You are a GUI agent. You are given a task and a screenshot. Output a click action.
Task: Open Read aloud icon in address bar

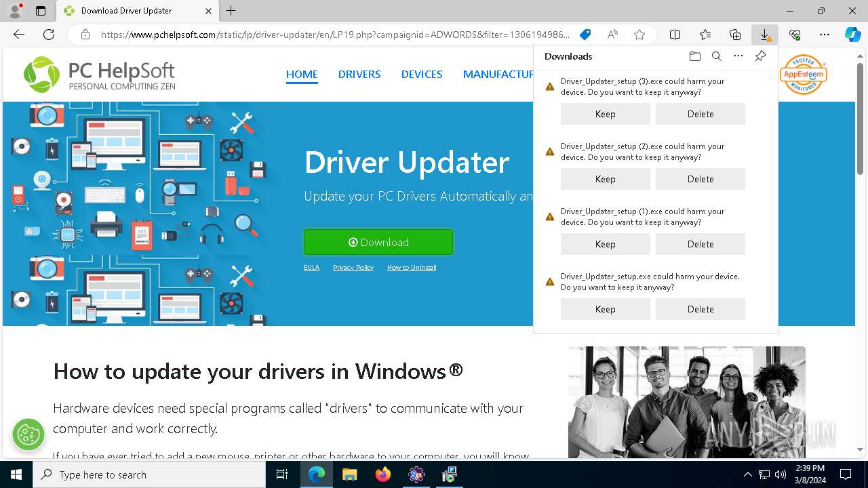[612, 35]
